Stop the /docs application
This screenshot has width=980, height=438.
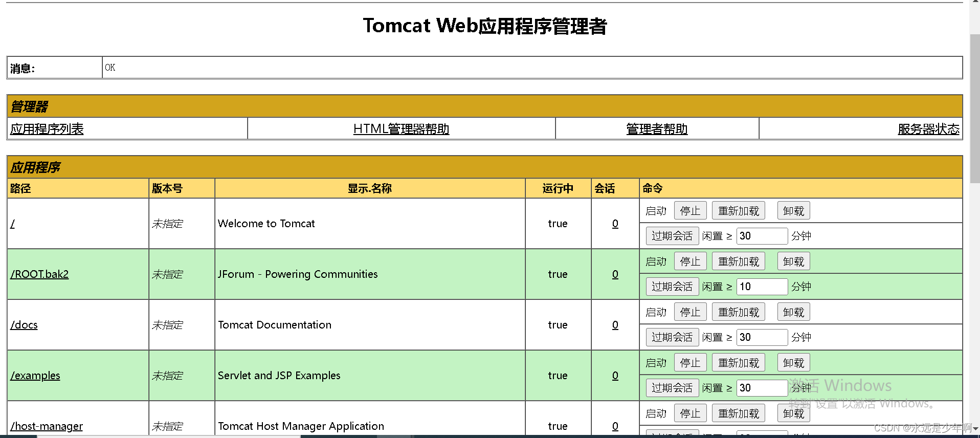point(690,312)
